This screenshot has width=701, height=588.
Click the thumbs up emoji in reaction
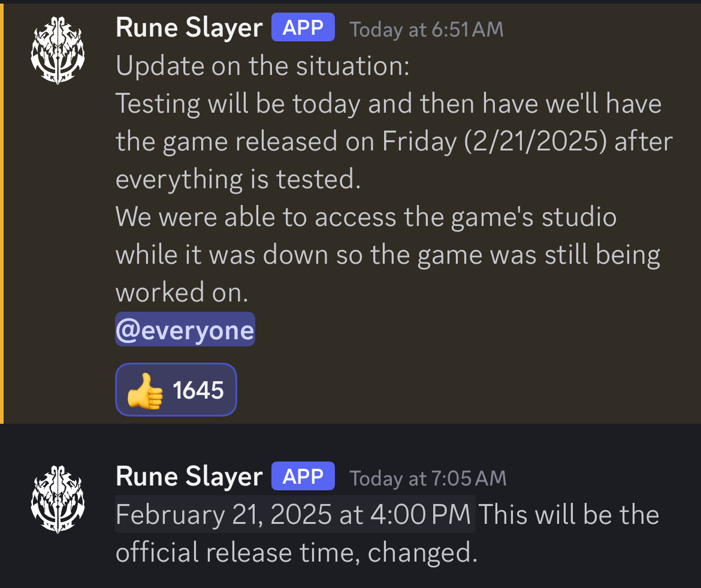(145, 391)
